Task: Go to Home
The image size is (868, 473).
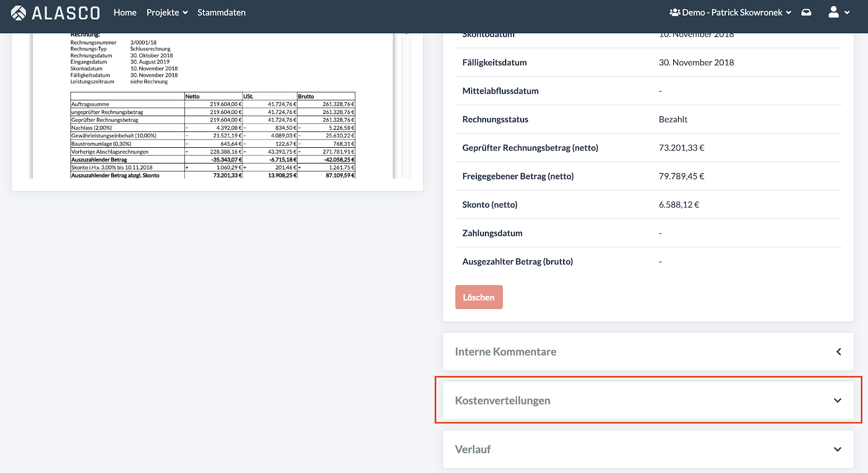Action: 125,12
